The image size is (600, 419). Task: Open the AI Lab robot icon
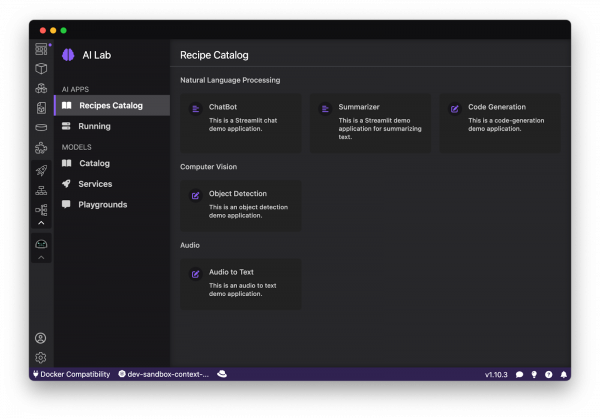click(41, 244)
